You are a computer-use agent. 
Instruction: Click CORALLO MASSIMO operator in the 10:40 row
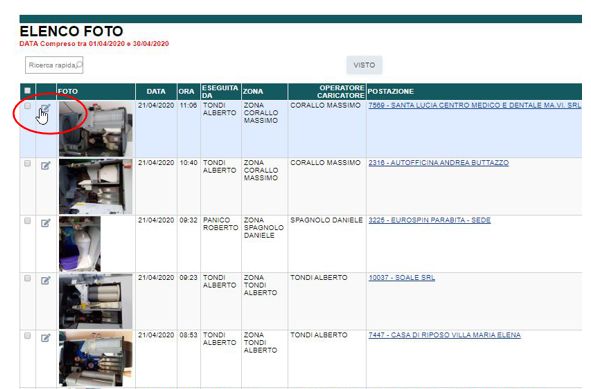pos(325,163)
